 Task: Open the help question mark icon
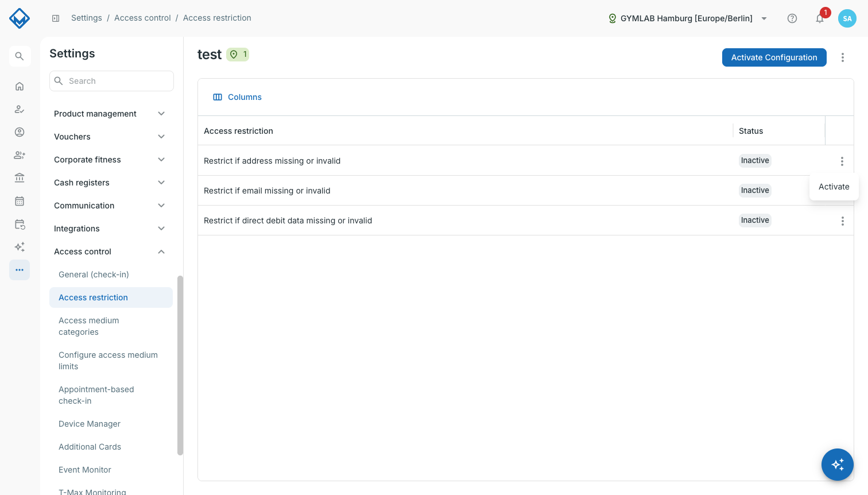pos(792,18)
